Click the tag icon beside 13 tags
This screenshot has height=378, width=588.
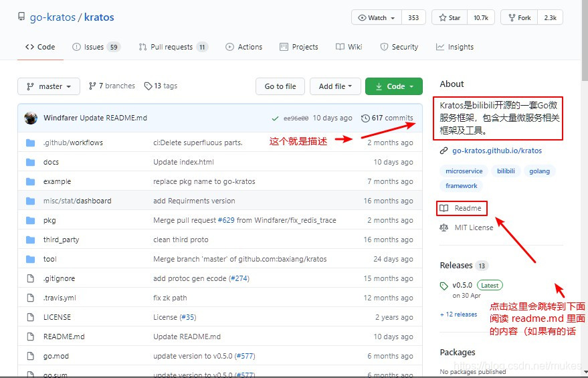tap(148, 86)
